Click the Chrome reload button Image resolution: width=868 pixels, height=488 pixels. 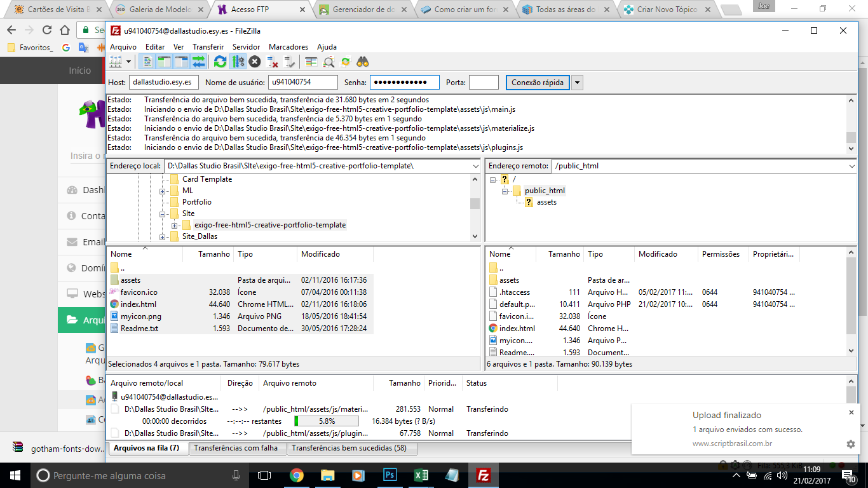tap(46, 30)
